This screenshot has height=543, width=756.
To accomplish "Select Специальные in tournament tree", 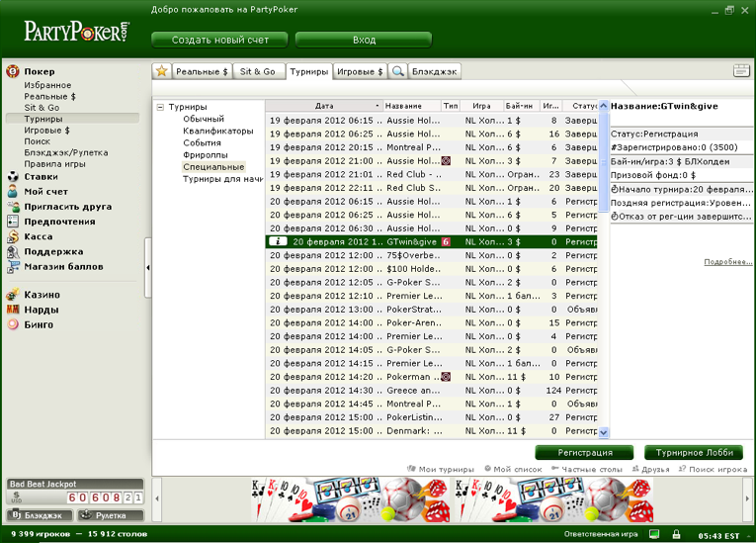I will point(213,167).
